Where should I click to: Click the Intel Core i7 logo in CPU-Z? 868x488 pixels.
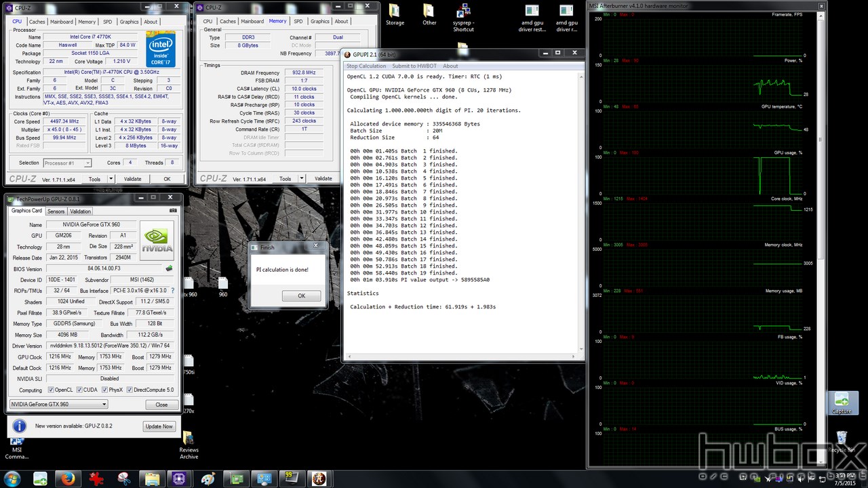pos(161,49)
